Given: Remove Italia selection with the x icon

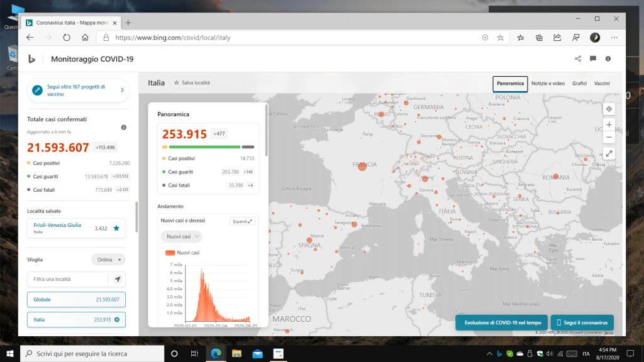Looking at the screenshot, I should point(117,320).
